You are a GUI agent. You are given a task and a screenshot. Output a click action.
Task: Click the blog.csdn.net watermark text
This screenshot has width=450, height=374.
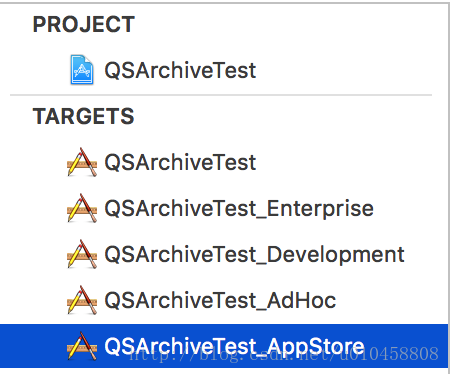(x=284, y=354)
